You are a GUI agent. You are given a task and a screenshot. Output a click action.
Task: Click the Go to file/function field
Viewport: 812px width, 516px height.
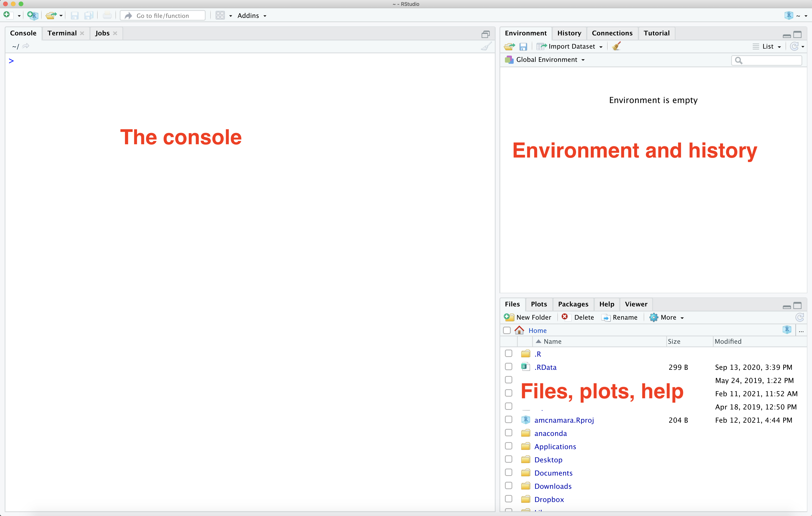tap(163, 16)
